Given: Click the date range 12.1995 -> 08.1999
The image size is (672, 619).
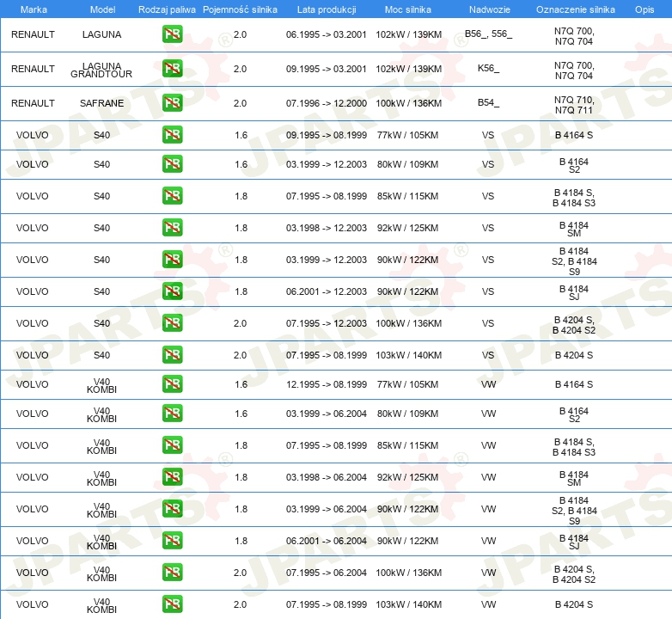Looking at the screenshot, I should 327,384.
